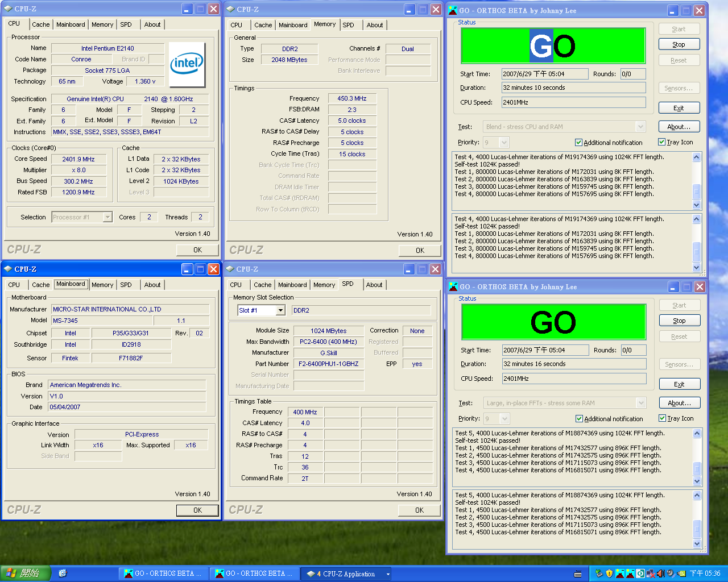Open Memory tab in the CPU-Z SPD slot window
The width and height of the screenshot is (728, 582).
click(324, 285)
